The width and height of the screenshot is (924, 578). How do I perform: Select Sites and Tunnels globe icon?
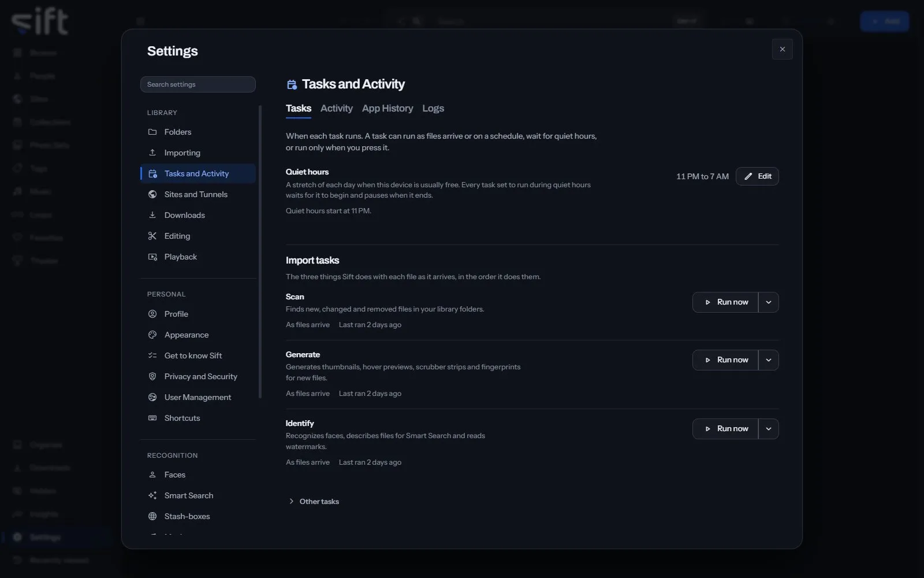coord(152,194)
